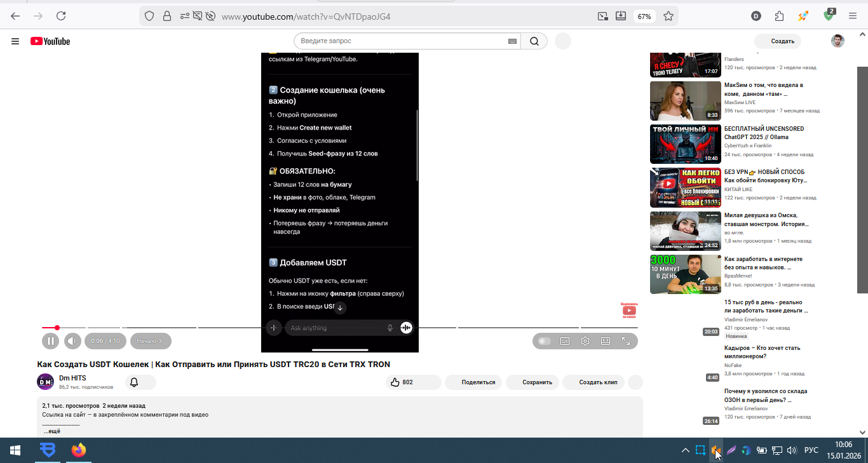Open the 'Начало' chapter selector
The height and width of the screenshot is (463, 868).
tap(151, 341)
